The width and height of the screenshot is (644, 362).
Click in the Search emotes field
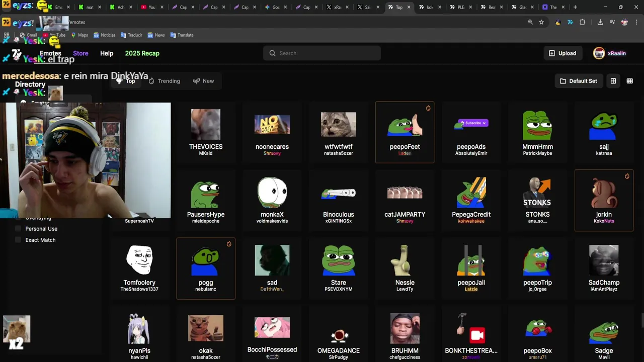point(321,53)
